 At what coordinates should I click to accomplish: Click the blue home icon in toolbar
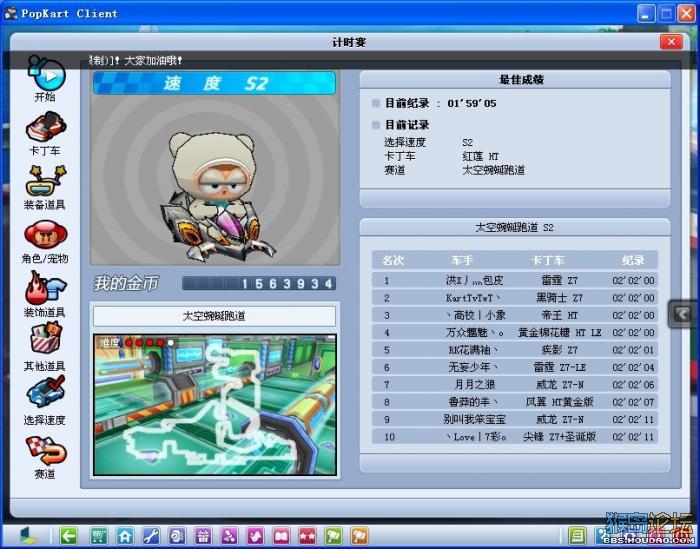click(125, 536)
